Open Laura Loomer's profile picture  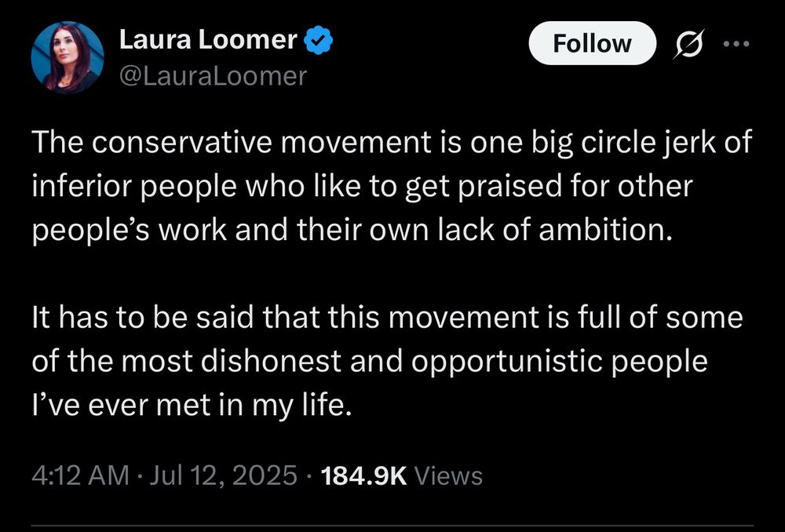68,57
